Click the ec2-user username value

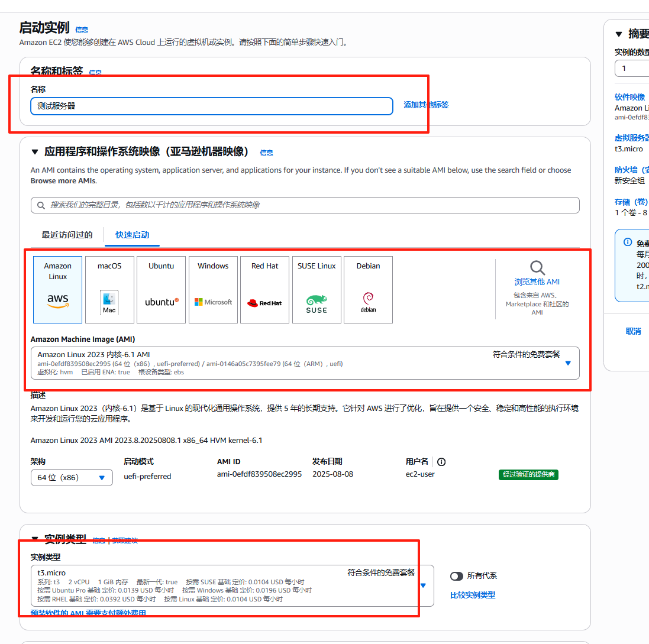[420, 474]
